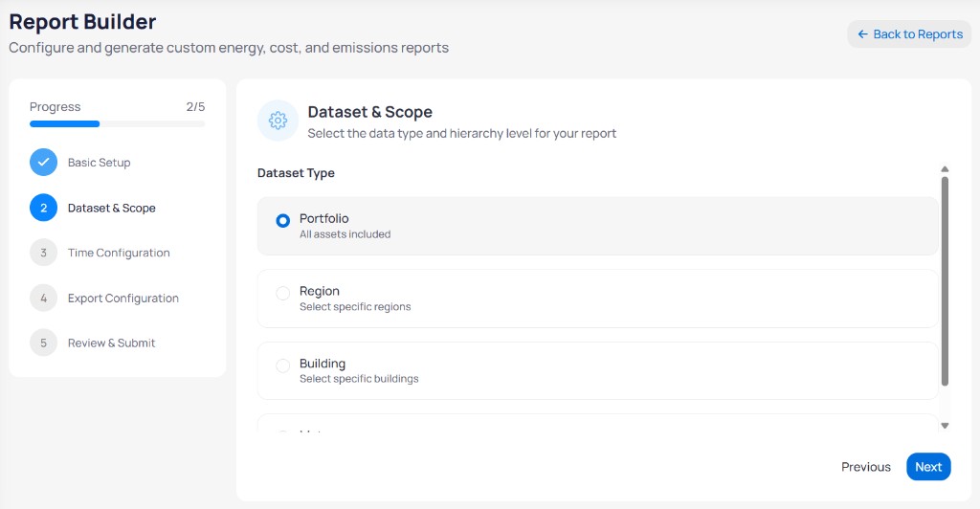Click the Next button
The width and height of the screenshot is (980, 509).
[928, 467]
